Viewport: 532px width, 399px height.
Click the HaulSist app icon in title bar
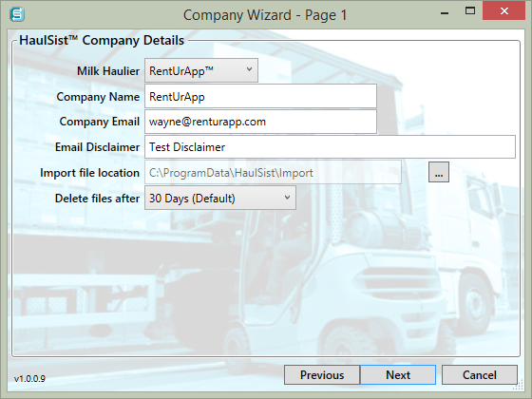(17, 14)
